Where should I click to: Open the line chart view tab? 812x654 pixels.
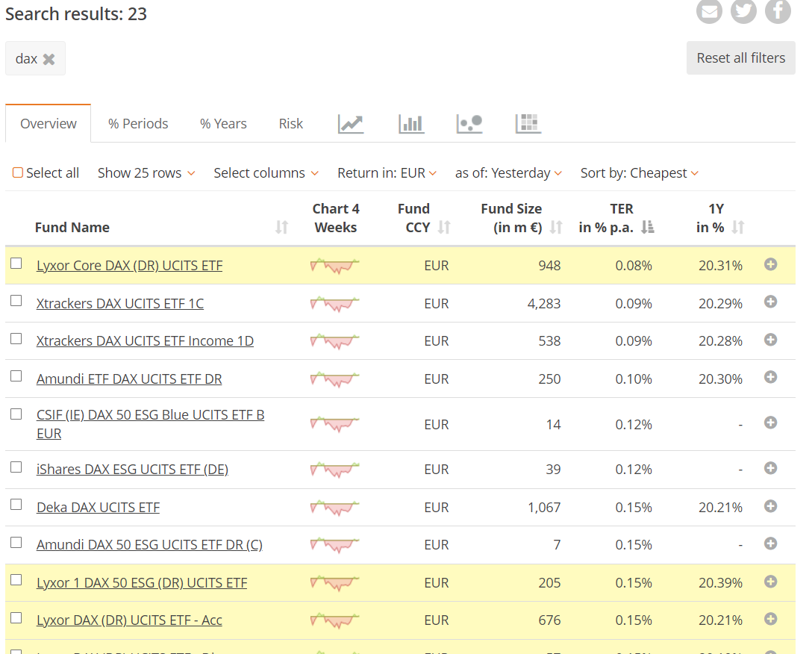click(351, 124)
